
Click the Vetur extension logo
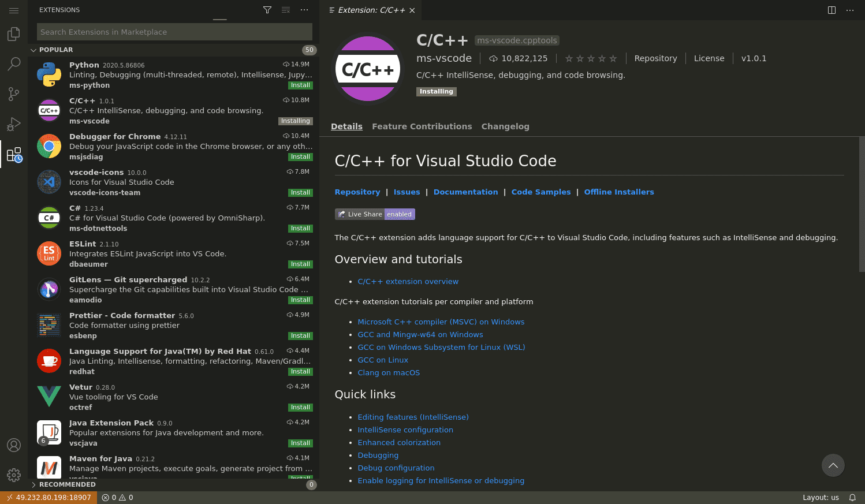(49, 397)
